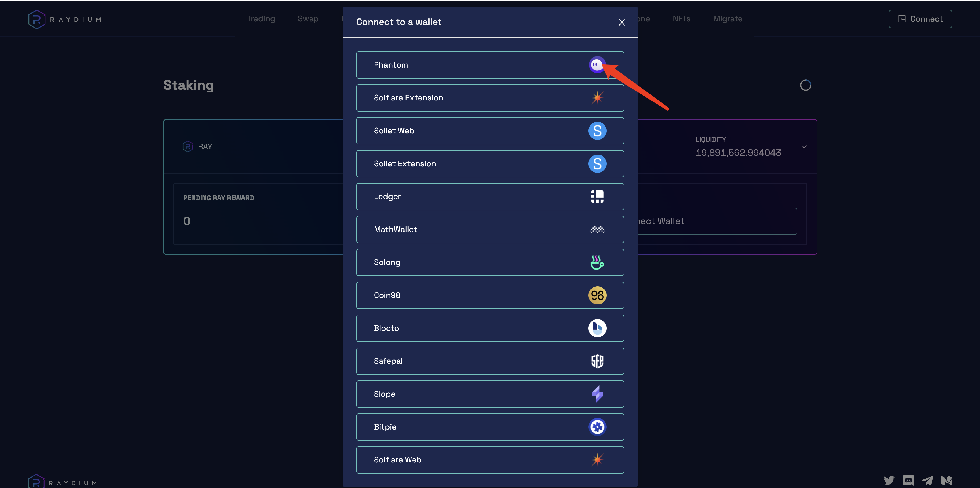Choose the Sollet Web wallet option

coord(490,131)
